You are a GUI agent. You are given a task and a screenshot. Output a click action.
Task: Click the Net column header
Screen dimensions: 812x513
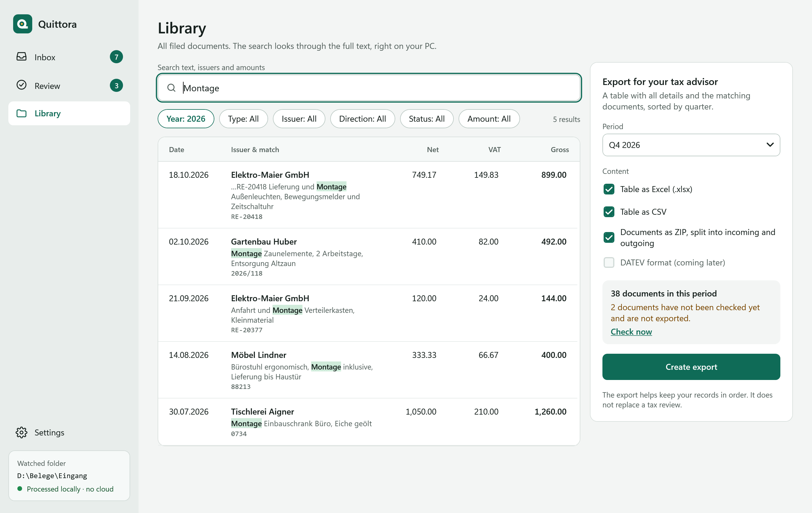tap(433, 149)
